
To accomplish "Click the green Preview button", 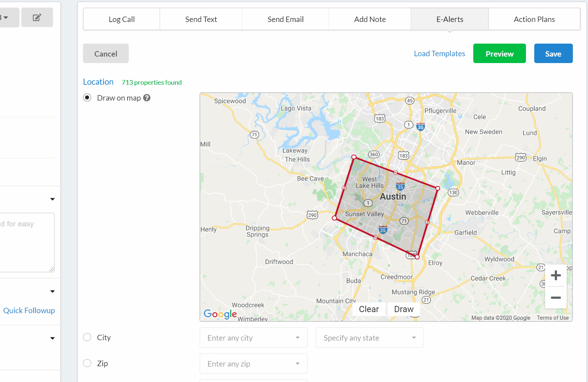I will click(499, 54).
